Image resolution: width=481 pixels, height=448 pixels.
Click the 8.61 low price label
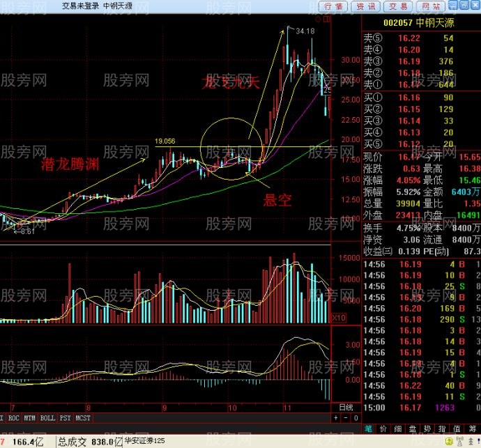tap(28, 231)
